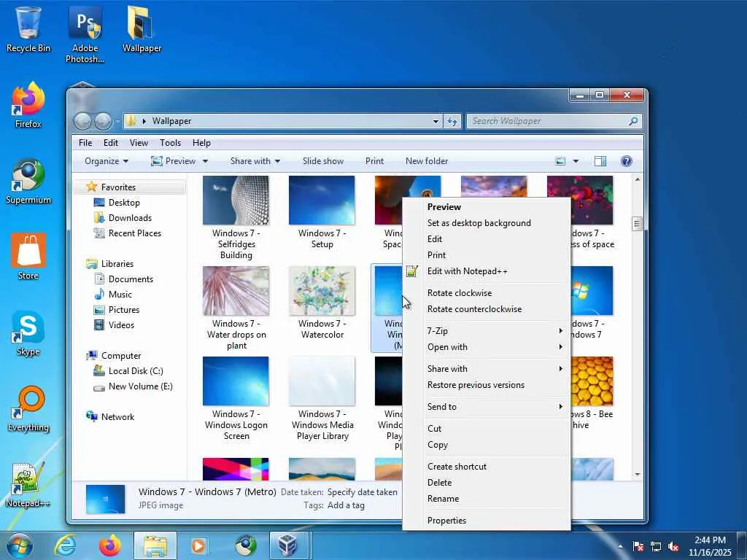Open the Recycle Bin desktop icon
This screenshot has height=560, width=747.
click(x=28, y=28)
